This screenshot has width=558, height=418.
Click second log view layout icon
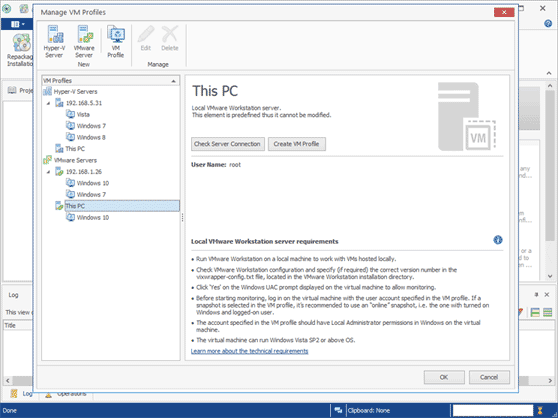[548, 313]
